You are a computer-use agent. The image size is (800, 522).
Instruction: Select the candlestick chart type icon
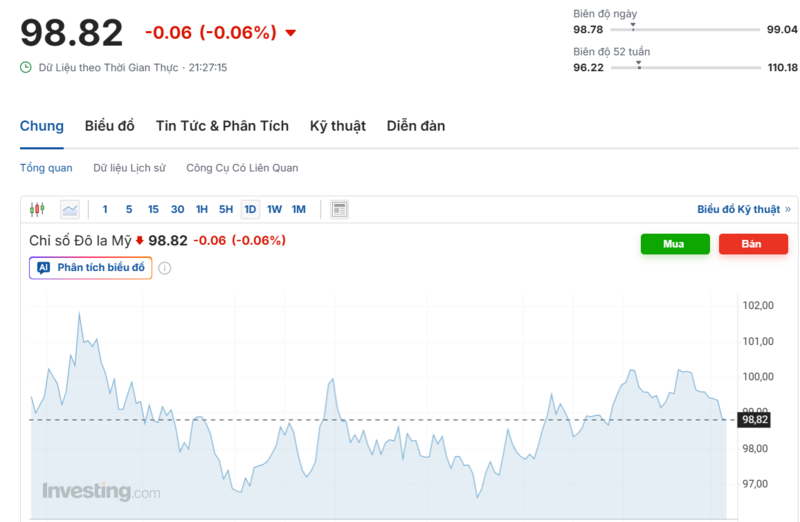[x=37, y=209]
